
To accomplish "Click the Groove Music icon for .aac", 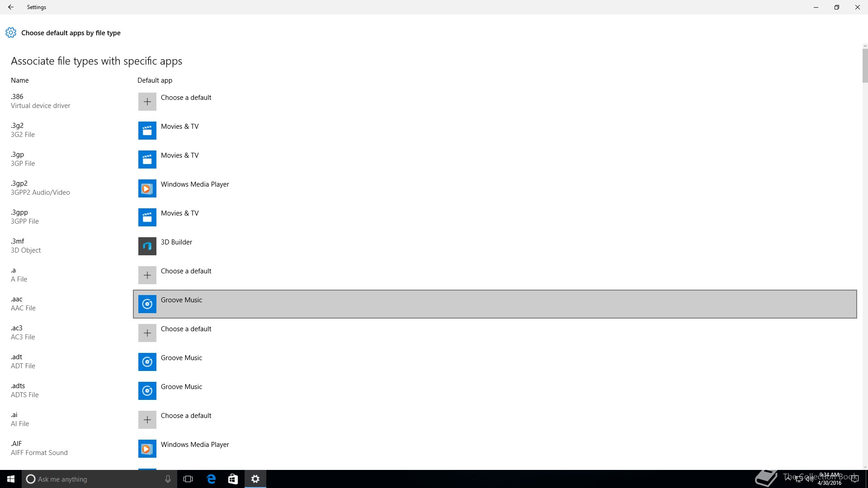I will point(147,304).
